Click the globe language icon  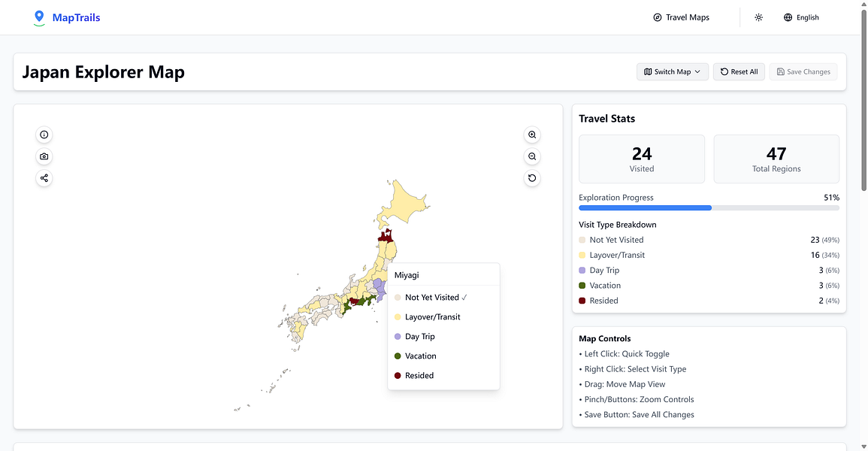tap(788, 17)
